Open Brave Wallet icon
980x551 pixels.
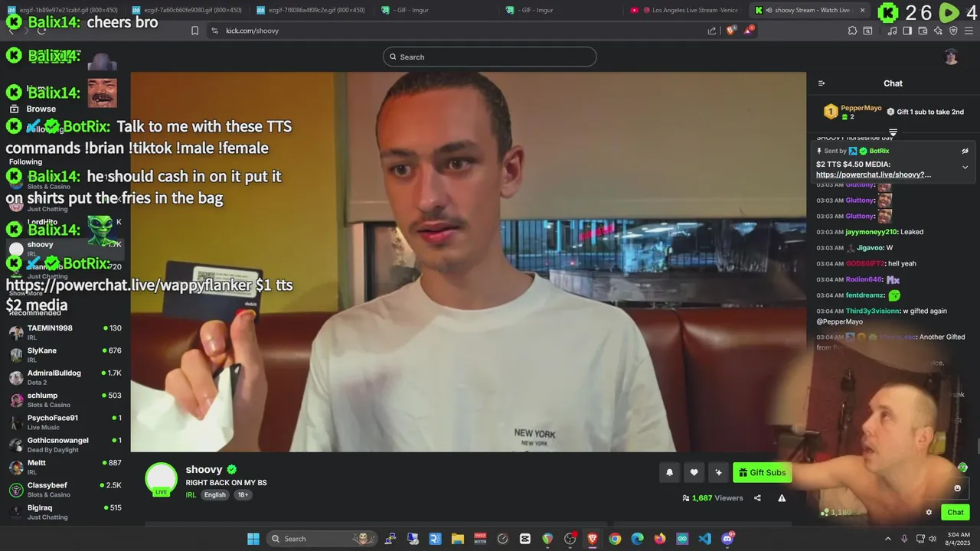point(923,31)
